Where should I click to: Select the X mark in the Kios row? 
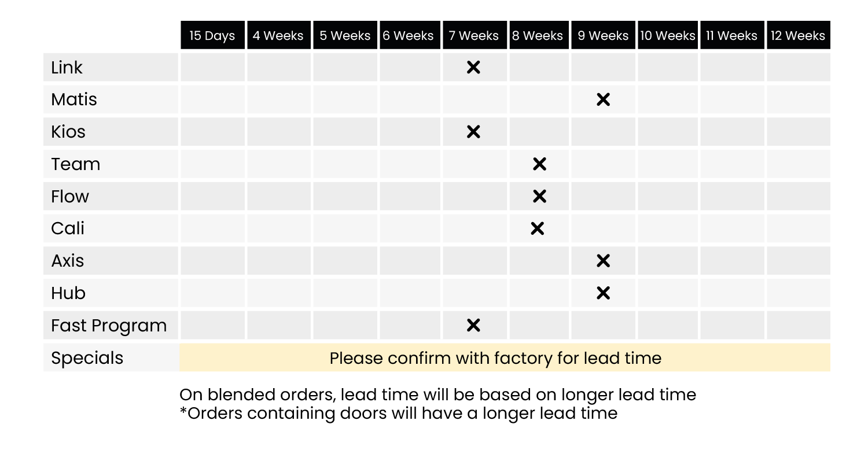pos(473,132)
